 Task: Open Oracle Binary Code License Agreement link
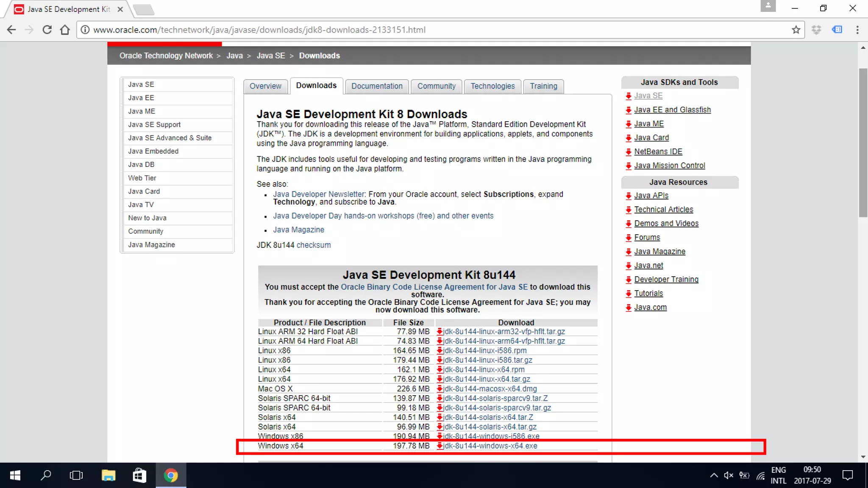pos(434,287)
